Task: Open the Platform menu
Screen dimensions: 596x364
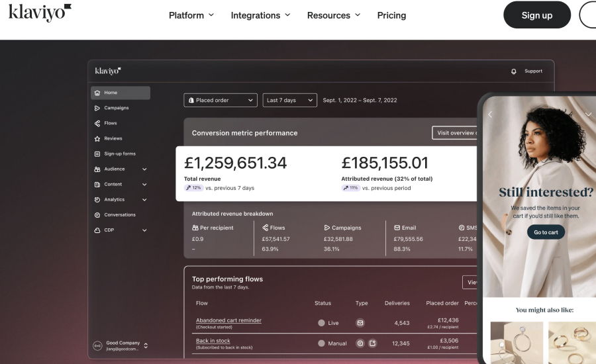Action: 191,15
